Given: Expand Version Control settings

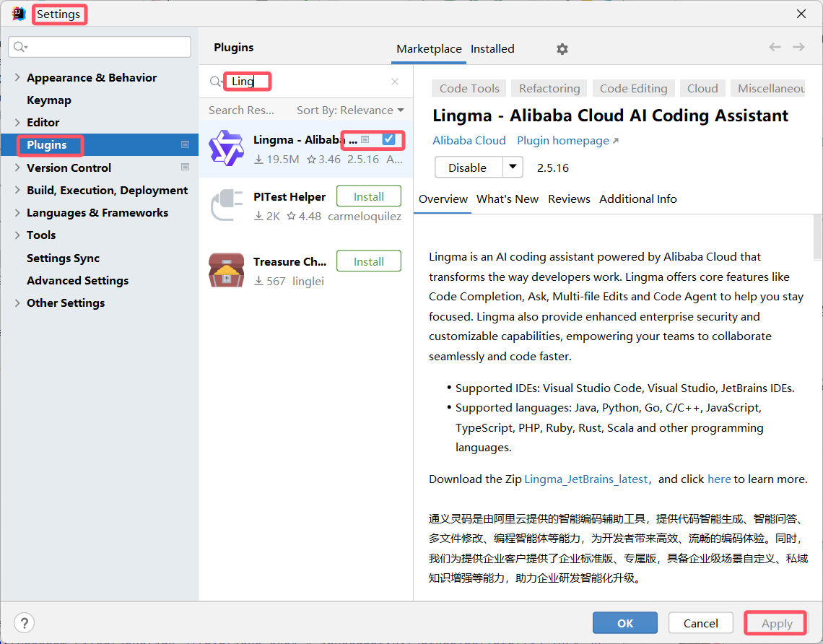Looking at the screenshot, I should [17, 167].
